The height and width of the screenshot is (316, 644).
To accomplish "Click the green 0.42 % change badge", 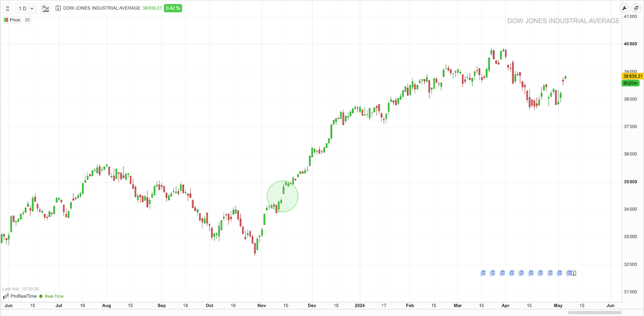I will pyautogui.click(x=173, y=8).
